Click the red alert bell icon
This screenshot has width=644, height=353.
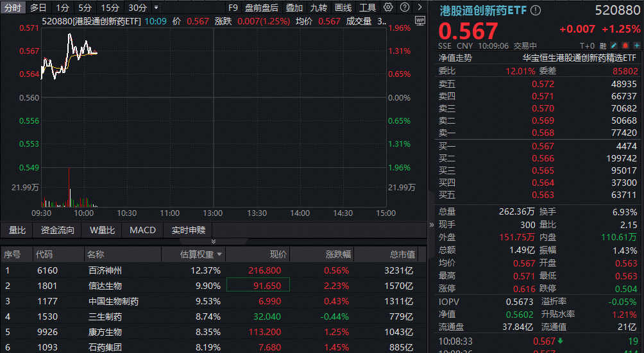click(x=625, y=45)
